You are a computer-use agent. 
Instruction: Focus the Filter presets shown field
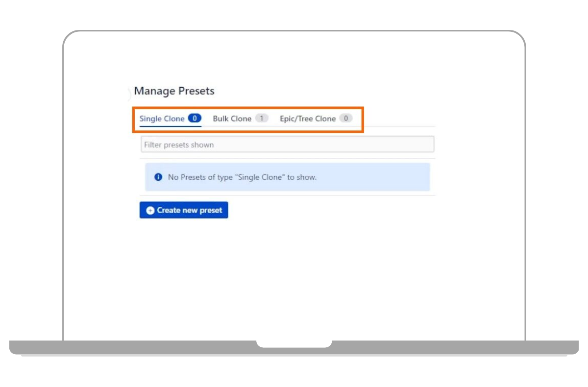tap(287, 145)
